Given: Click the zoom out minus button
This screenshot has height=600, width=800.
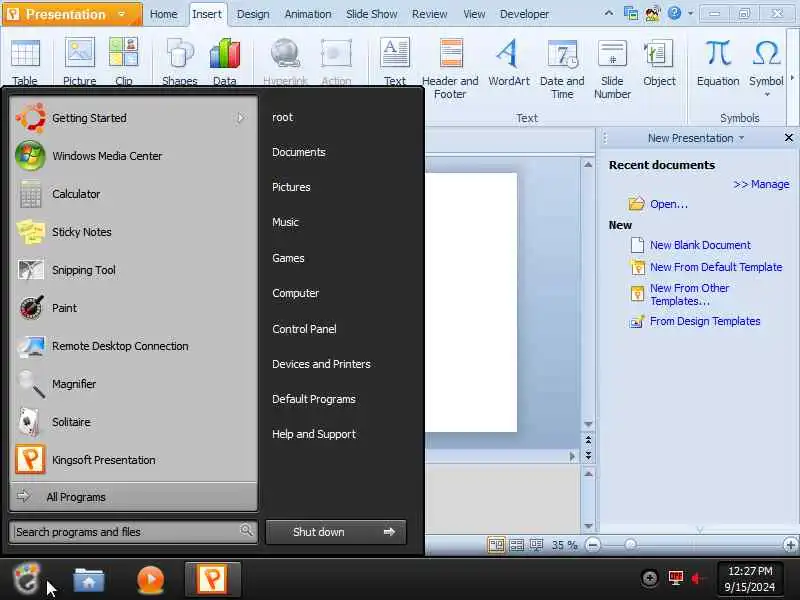Looking at the screenshot, I should (592, 545).
